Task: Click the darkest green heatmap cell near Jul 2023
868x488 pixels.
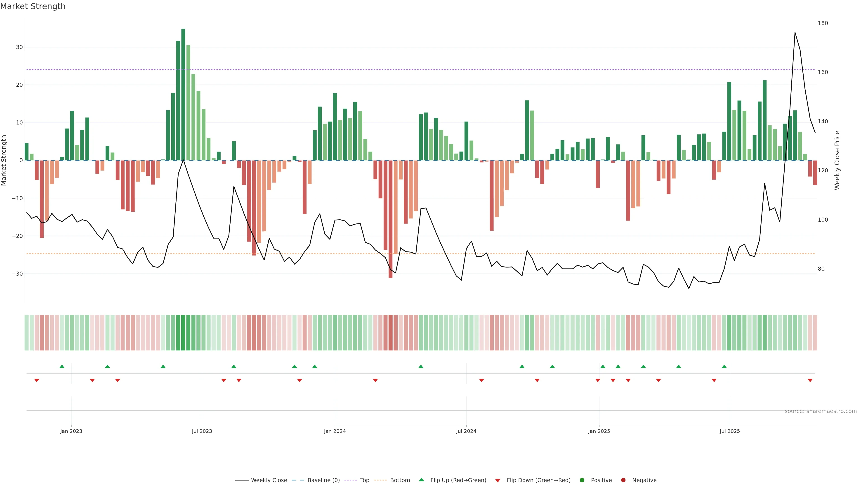Action: [183, 333]
